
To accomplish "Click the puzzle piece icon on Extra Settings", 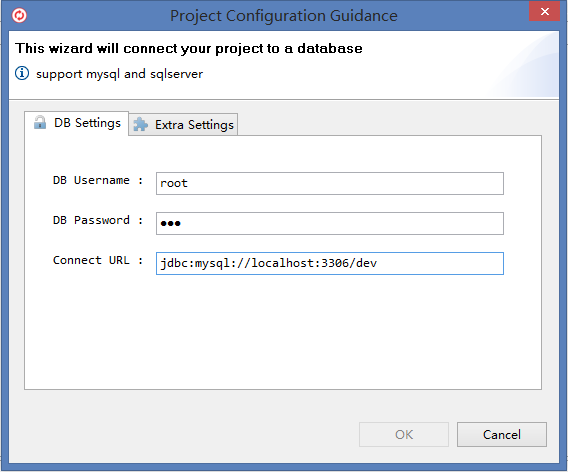I will pyautogui.click(x=141, y=125).
